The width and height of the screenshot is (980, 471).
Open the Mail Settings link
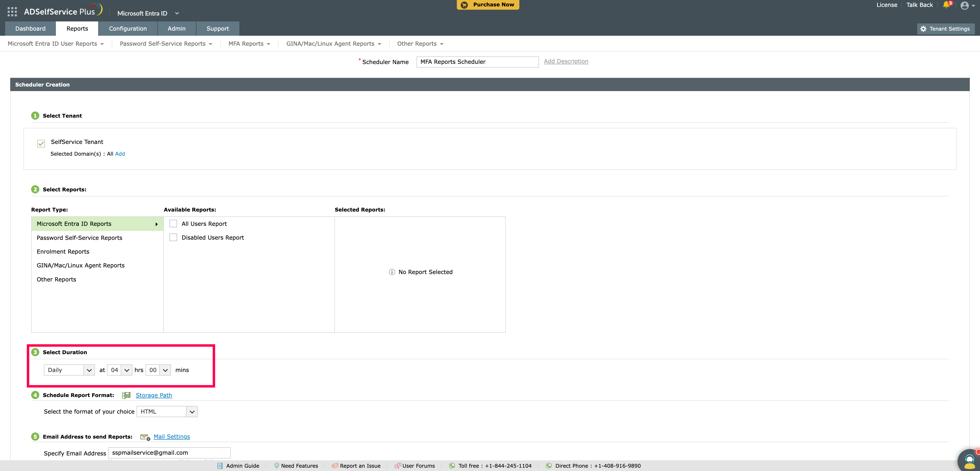pos(171,437)
